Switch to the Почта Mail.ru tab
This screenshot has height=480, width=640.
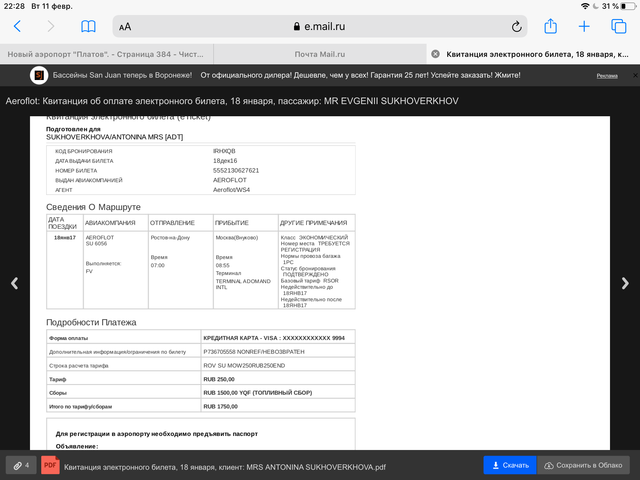[x=320, y=53]
